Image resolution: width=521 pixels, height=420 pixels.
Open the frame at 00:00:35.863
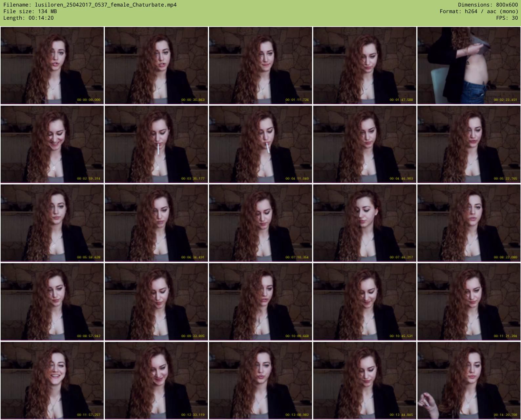[156, 66]
